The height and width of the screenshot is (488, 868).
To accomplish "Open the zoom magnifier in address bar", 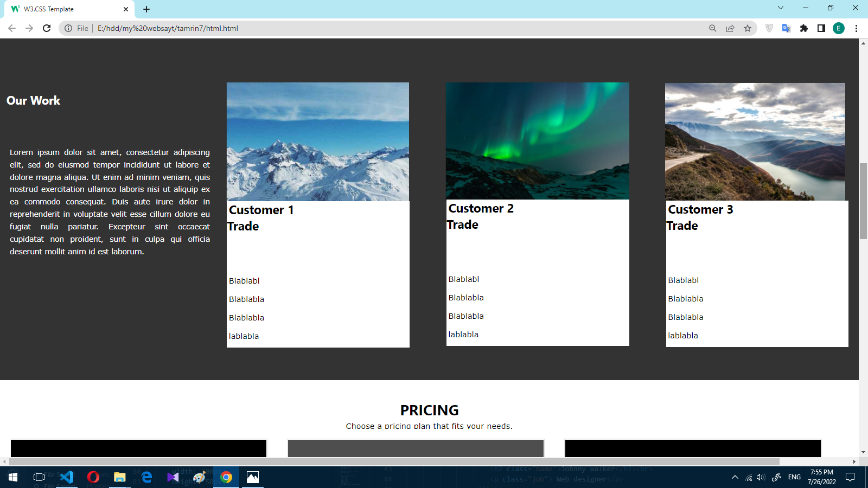I will click(713, 28).
